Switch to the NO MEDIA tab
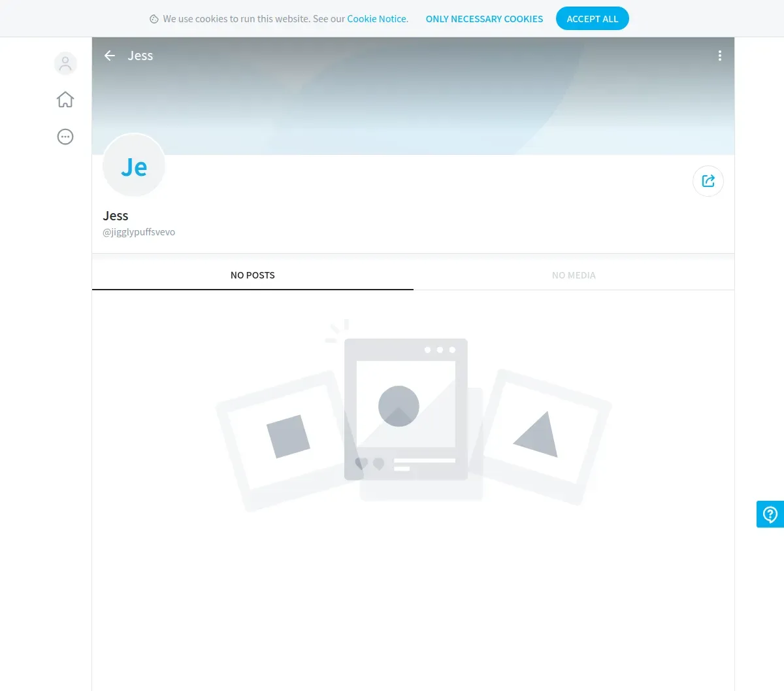Image resolution: width=784 pixels, height=691 pixels. [x=574, y=275]
